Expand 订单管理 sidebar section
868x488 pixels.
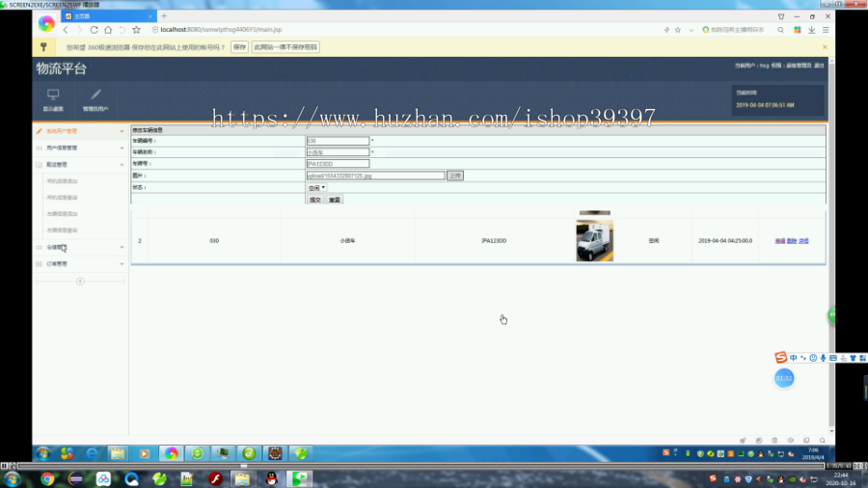pos(80,264)
